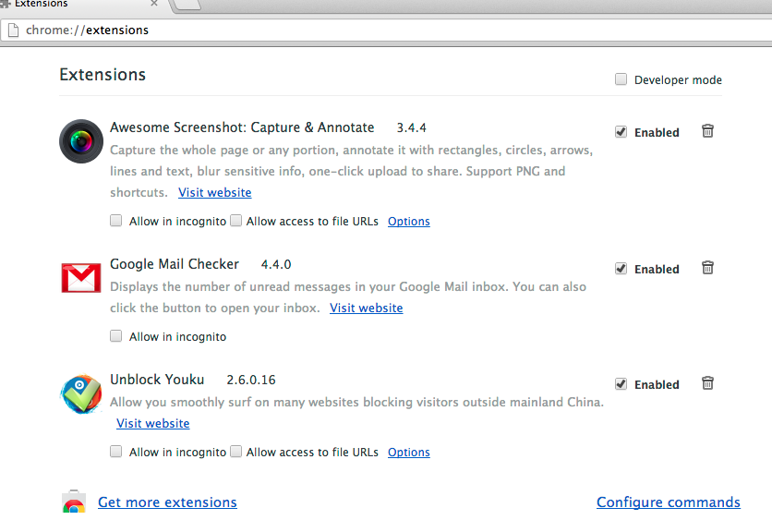This screenshot has width=772, height=532.
Task: Visit the Google Mail Checker website
Action: 367,308
